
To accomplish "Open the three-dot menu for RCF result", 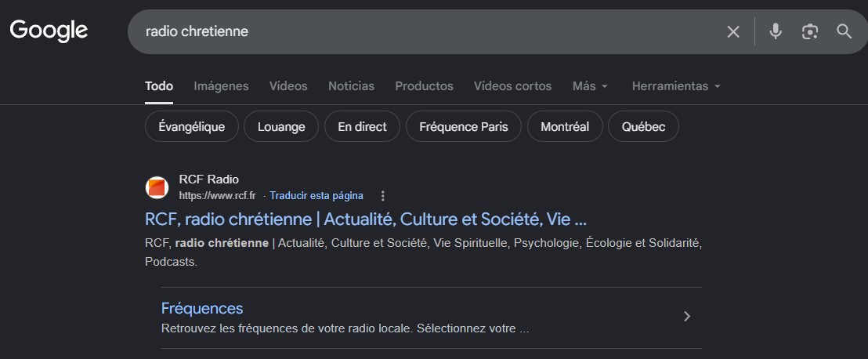I will [x=382, y=195].
